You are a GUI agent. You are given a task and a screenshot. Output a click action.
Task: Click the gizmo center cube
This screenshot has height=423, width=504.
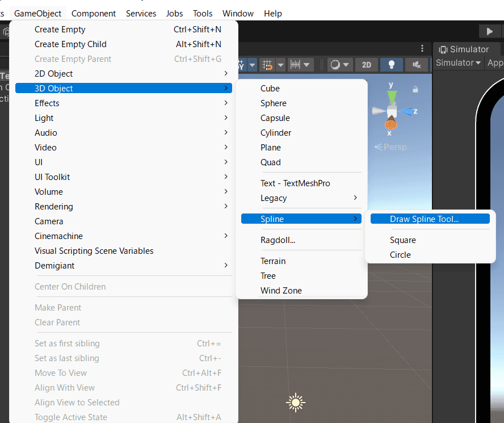[392, 112]
